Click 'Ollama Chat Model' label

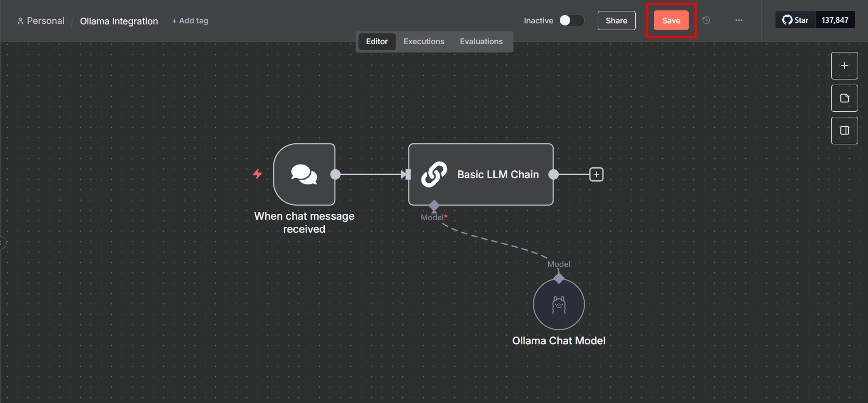[559, 341]
